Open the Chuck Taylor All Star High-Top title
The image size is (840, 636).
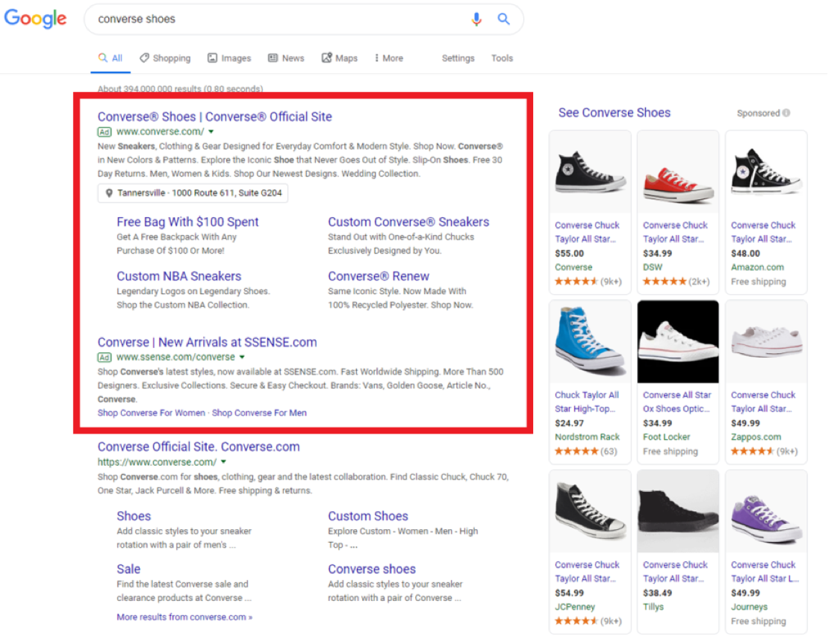(587, 402)
